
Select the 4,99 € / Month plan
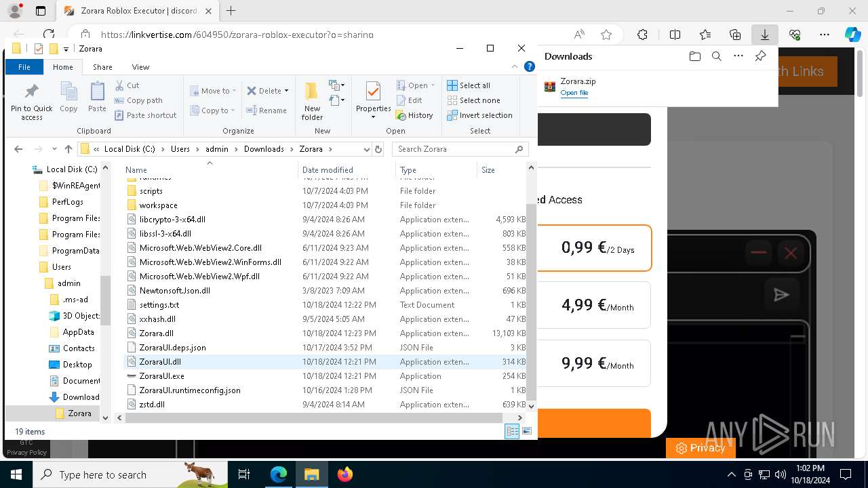click(595, 306)
